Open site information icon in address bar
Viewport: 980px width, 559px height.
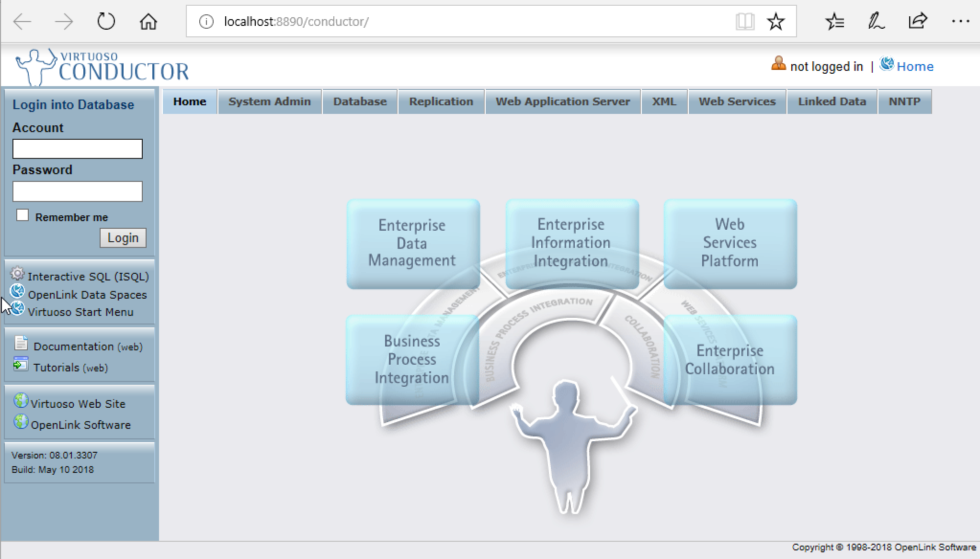click(x=206, y=22)
